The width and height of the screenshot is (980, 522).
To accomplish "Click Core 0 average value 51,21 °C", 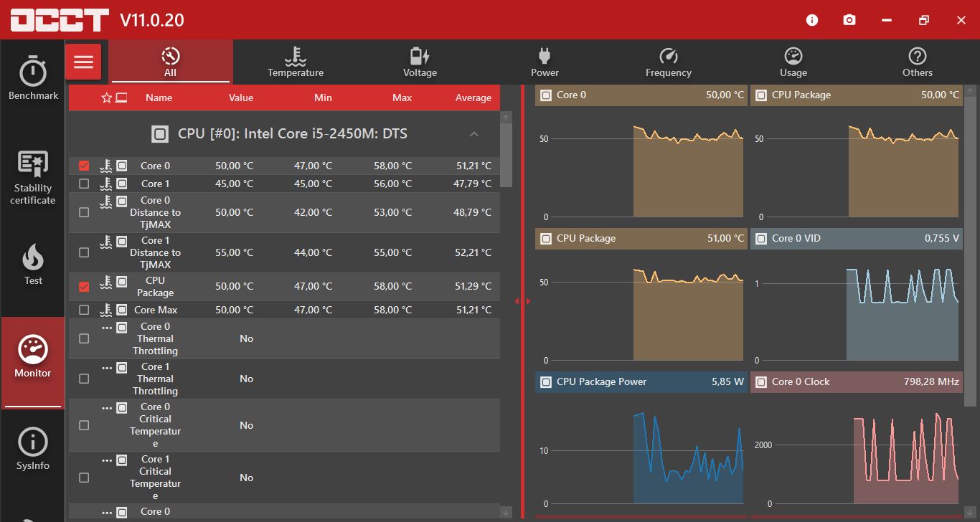I will tap(474, 166).
